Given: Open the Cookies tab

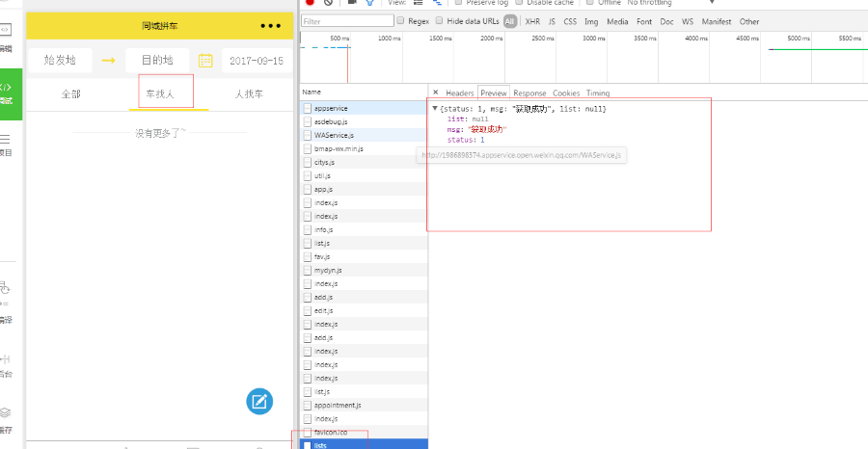Looking at the screenshot, I should click(x=566, y=92).
